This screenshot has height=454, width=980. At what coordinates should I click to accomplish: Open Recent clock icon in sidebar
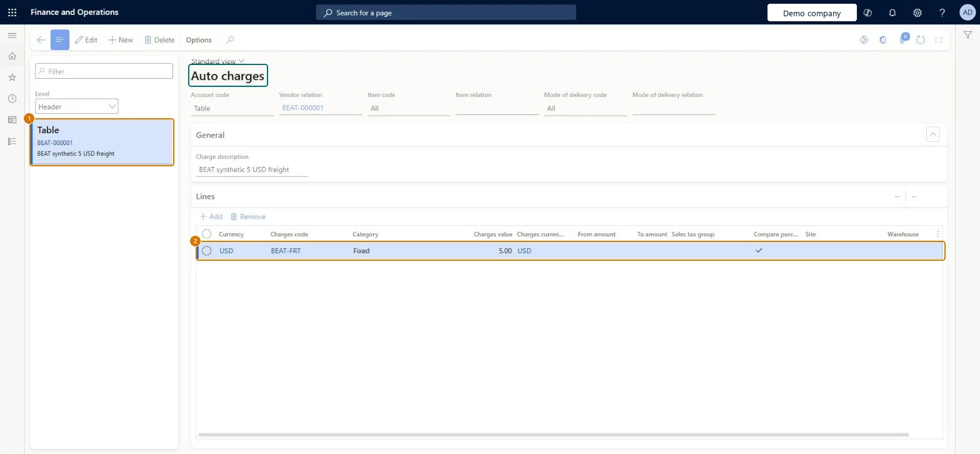click(12, 99)
